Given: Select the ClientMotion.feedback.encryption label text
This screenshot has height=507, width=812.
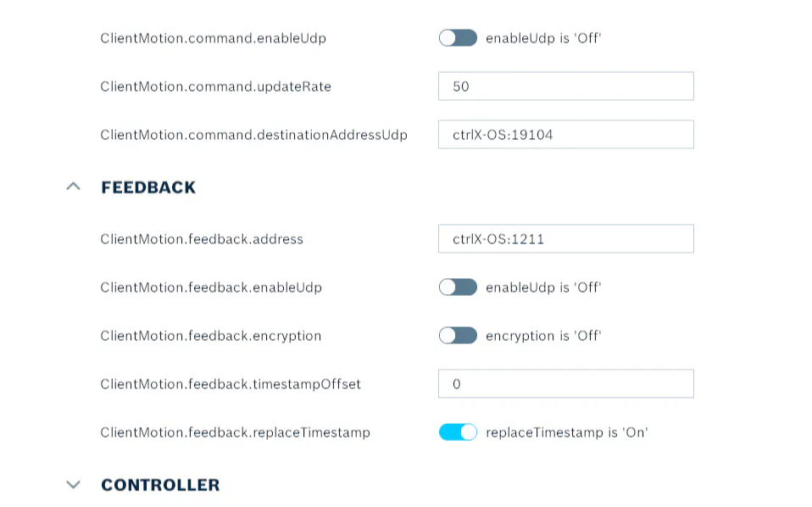Looking at the screenshot, I should pyautogui.click(x=211, y=336).
